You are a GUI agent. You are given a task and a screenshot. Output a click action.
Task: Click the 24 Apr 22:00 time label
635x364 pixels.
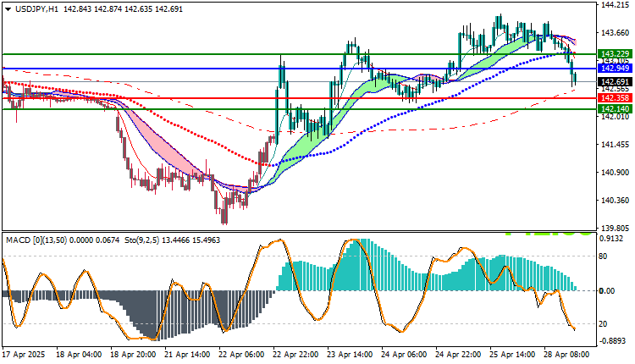pyautogui.click(x=458, y=355)
